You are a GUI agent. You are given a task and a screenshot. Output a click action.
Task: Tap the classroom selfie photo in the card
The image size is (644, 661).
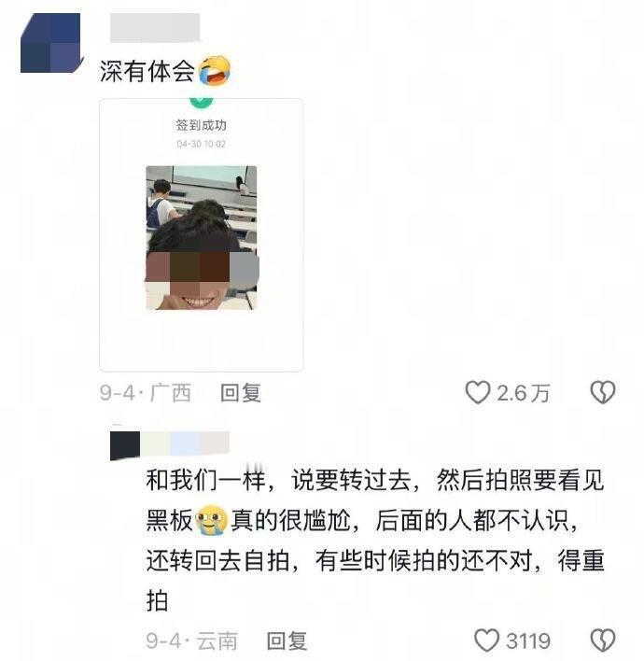click(202, 238)
